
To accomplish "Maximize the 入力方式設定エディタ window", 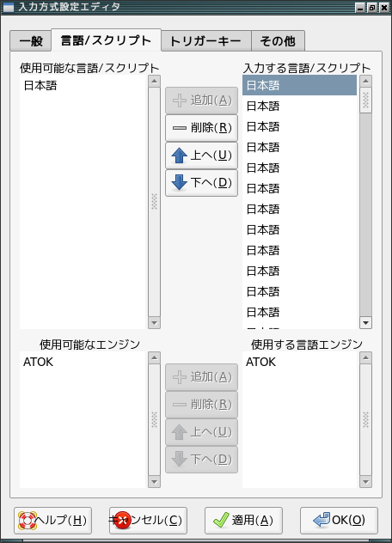I will 372,8.
